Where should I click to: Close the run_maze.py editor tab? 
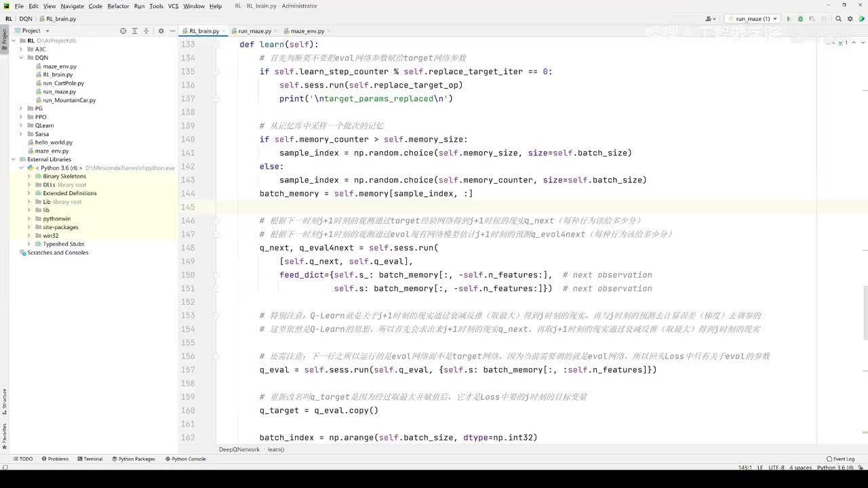pyautogui.click(x=277, y=31)
